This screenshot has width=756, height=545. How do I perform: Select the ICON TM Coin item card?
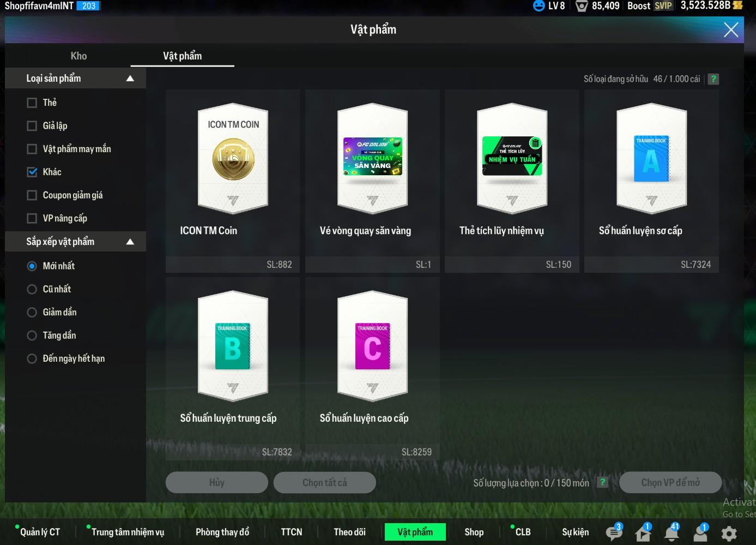tap(233, 180)
